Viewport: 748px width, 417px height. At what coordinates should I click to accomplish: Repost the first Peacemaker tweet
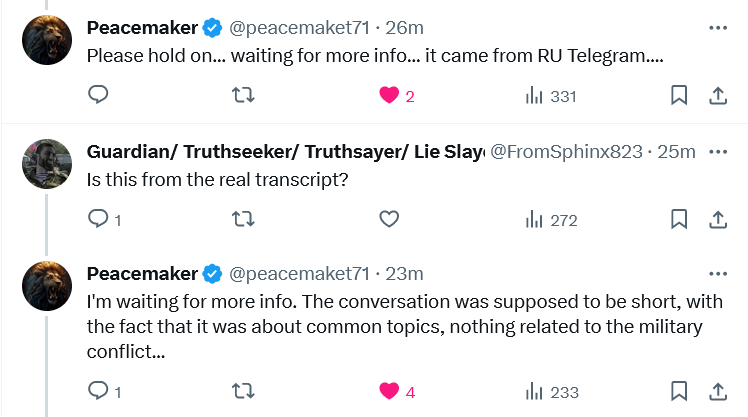(x=243, y=96)
